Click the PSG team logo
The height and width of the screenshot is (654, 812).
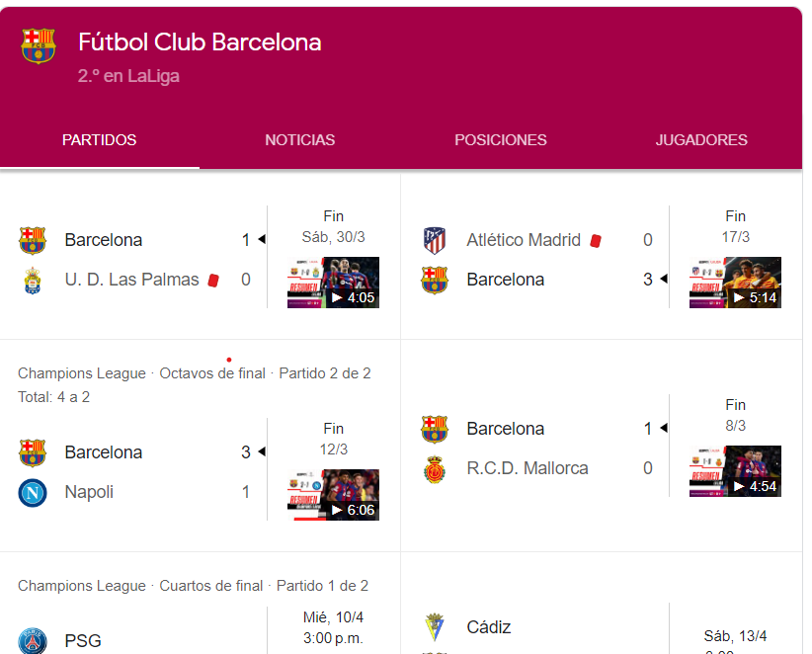[x=33, y=641]
